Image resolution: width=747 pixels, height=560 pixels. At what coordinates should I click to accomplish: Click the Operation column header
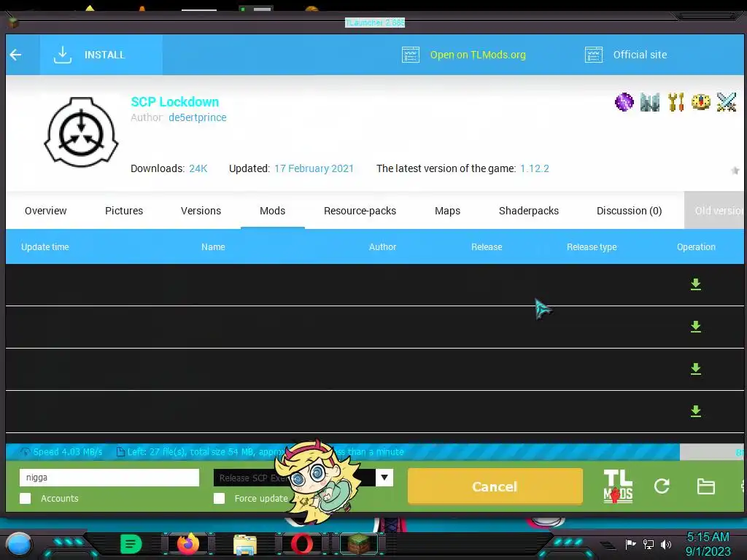(x=696, y=247)
